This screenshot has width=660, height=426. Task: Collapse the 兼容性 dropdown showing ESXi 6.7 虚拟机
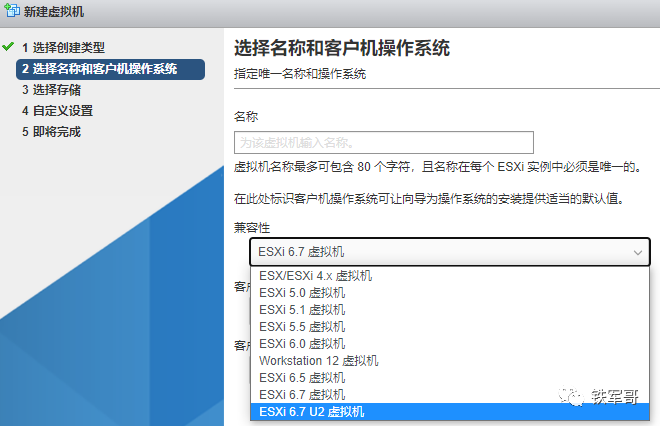(450, 252)
